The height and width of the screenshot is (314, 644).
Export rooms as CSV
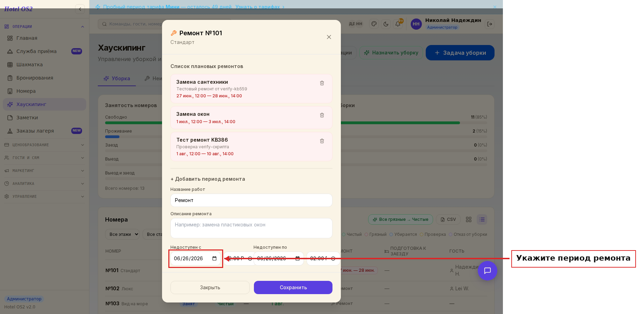click(x=448, y=219)
